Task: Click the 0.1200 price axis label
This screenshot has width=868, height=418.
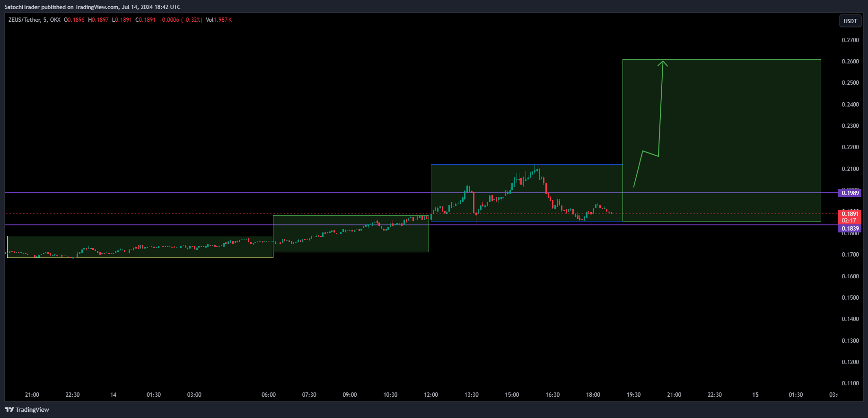Action: [850, 362]
